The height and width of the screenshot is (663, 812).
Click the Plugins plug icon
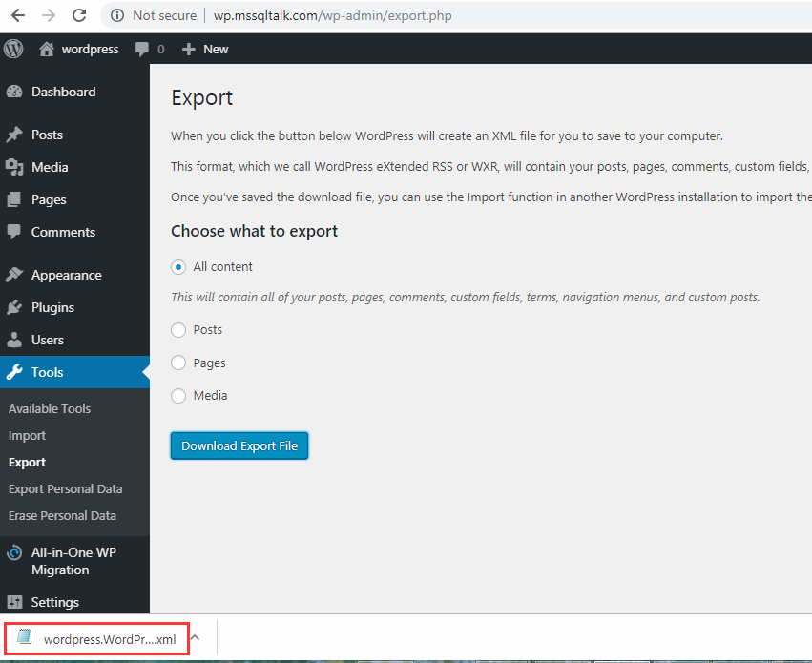click(x=14, y=307)
